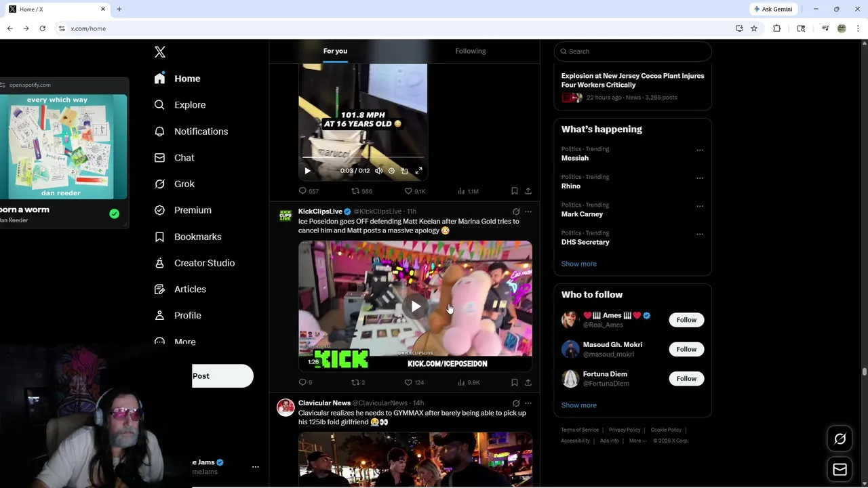Like the post with 9.1K likes
The width and height of the screenshot is (868, 488).
coord(415,191)
